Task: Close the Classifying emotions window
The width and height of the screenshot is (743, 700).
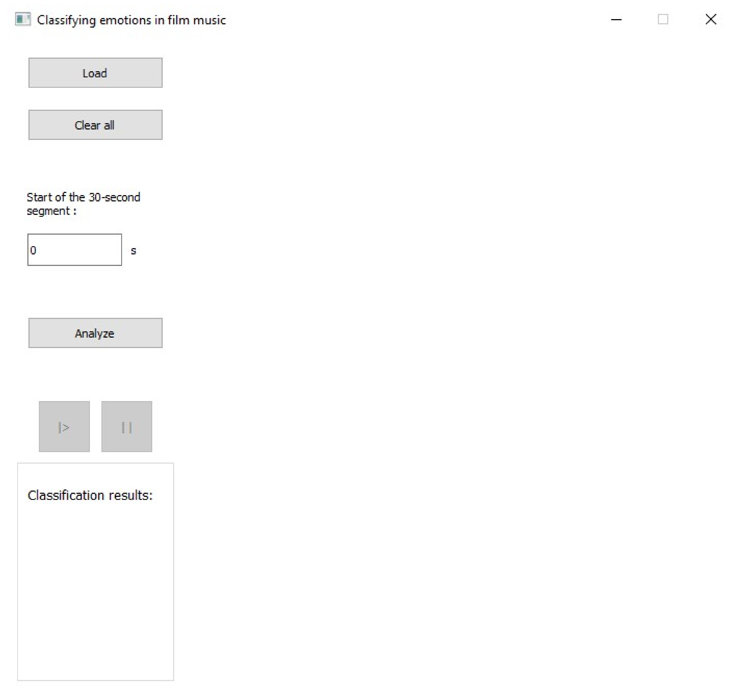Action: point(710,19)
